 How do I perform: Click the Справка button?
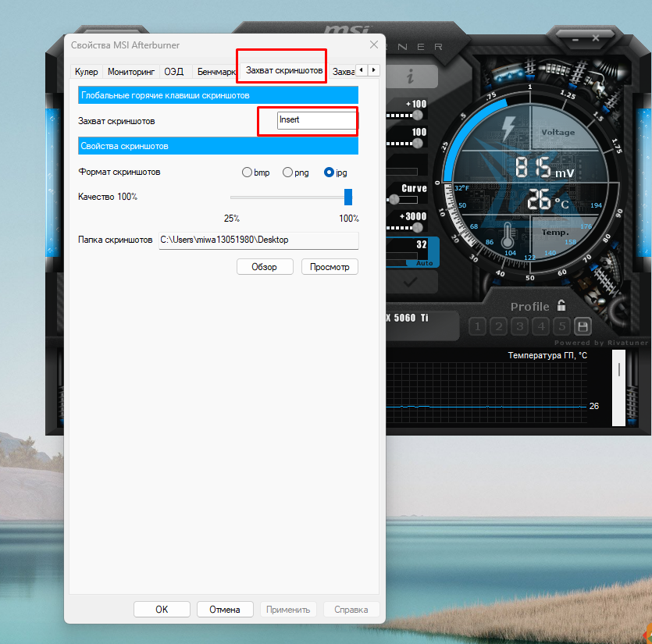pos(351,610)
